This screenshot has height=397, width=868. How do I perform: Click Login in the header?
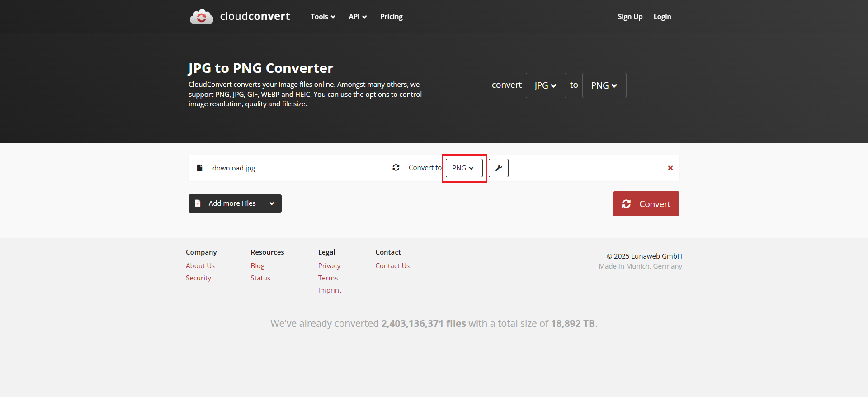(662, 17)
